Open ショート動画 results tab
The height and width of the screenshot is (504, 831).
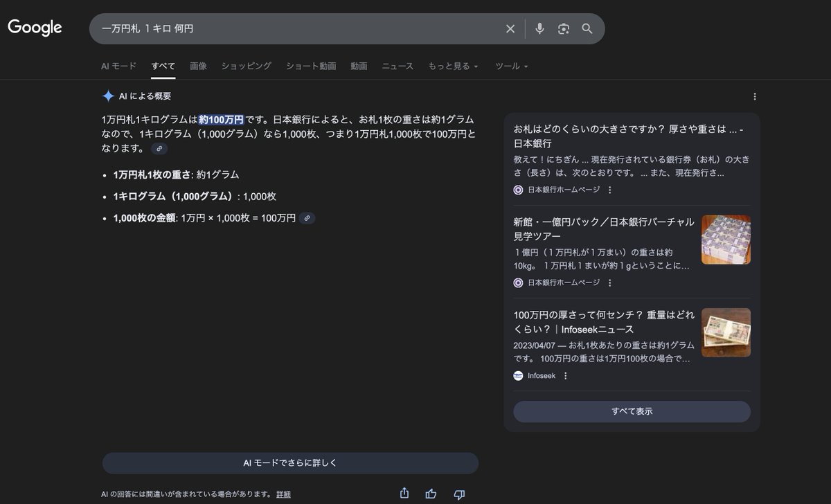(x=311, y=66)
